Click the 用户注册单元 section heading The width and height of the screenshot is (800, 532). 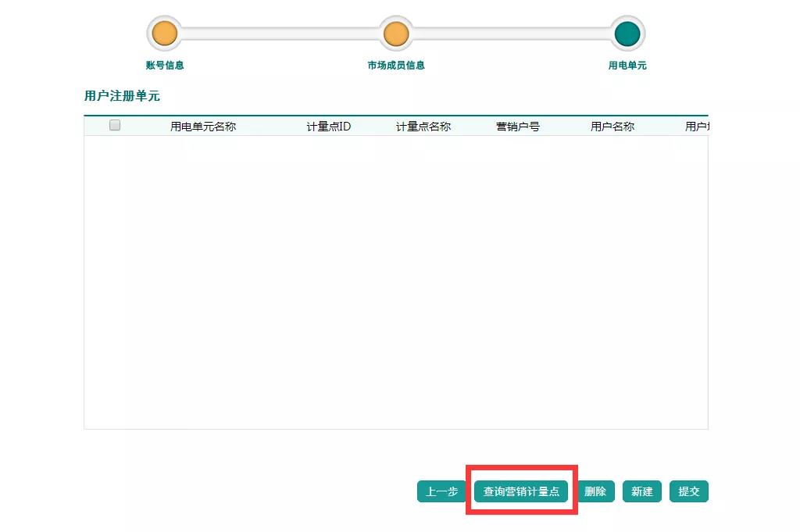pos(122,96)
